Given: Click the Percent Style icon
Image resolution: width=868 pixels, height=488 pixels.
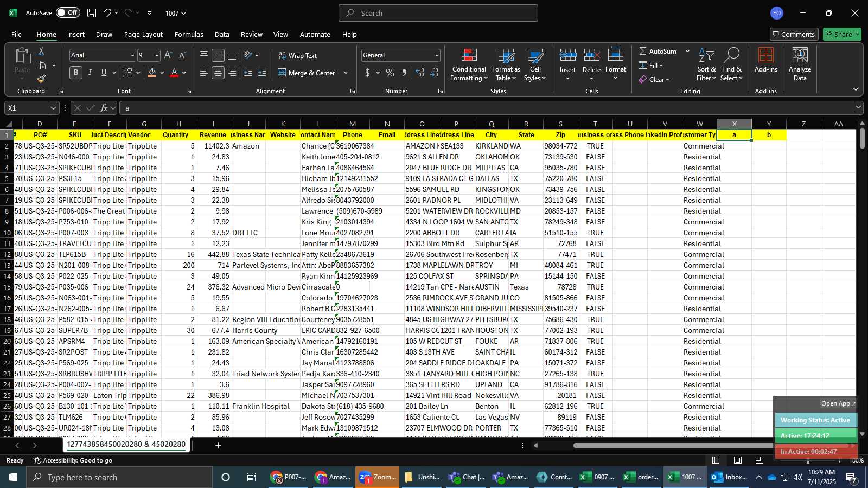Looking at the screenshot, I should click(390, 73).
